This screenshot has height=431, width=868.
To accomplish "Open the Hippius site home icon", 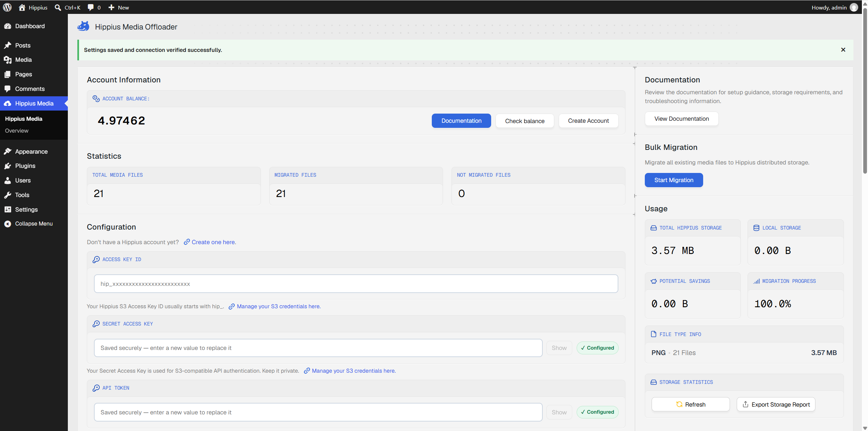I will [x=22, y=7].
